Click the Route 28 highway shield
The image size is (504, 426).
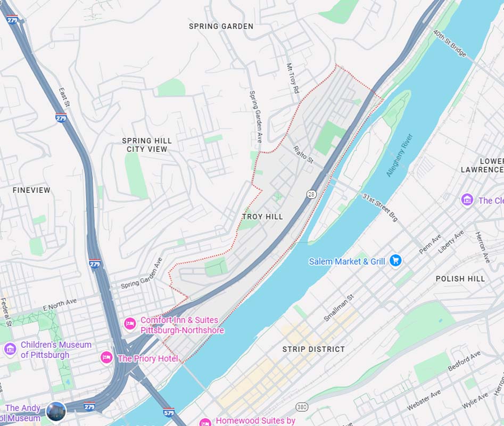(x=311, y=194)
